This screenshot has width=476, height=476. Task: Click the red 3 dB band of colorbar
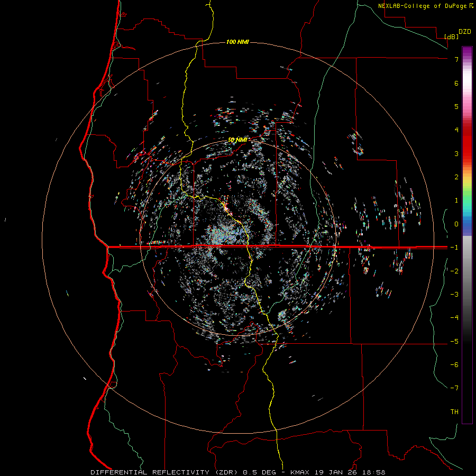click(x=467, y=153)
